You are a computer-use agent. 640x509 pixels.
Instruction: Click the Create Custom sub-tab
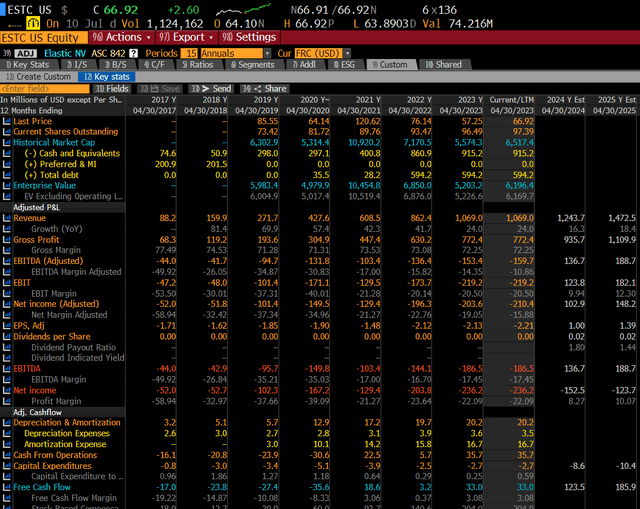[38, 77]
